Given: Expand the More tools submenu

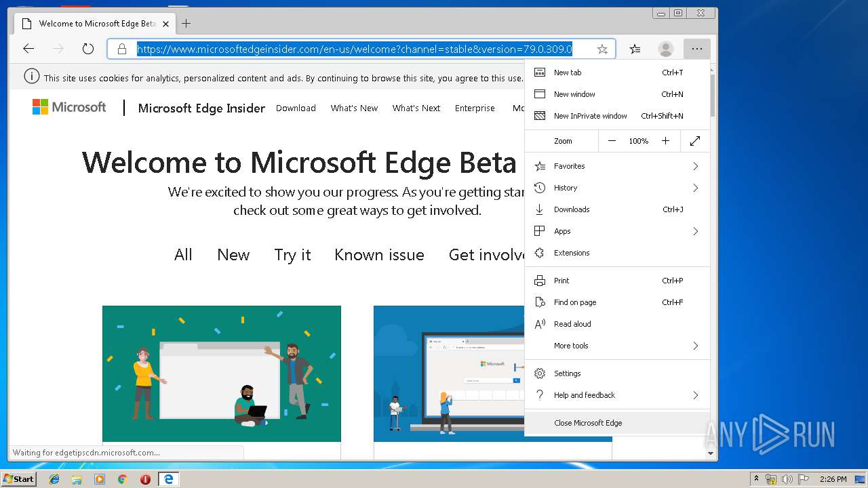Looking at the screenshot, I should click(617, 346).
